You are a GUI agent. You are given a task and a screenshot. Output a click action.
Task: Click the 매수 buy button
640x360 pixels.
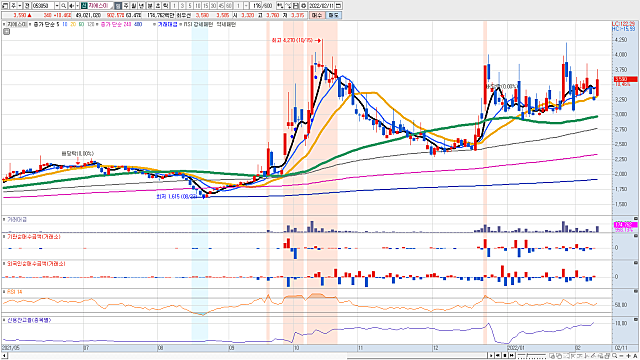coord(317,15)
